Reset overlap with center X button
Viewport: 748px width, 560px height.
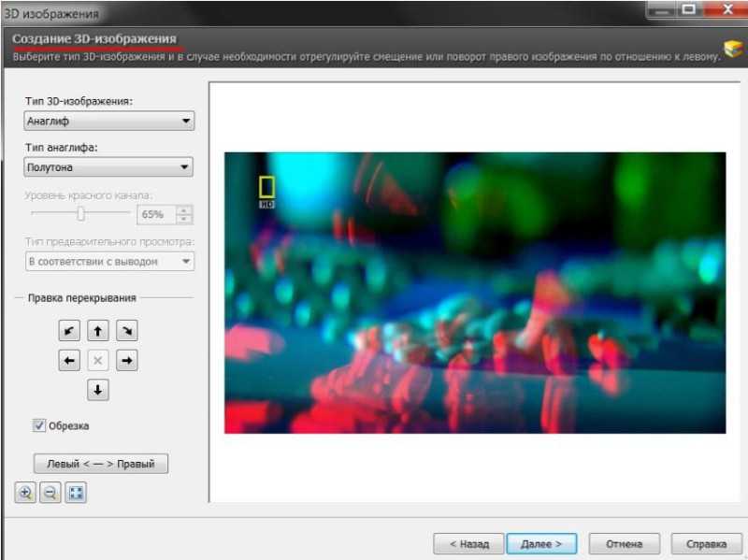pyautogui.click(x=98, y=360)
